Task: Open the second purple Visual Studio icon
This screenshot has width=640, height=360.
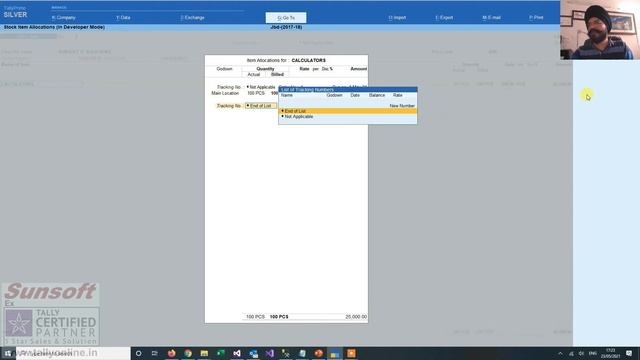Action: coord(269,353)
